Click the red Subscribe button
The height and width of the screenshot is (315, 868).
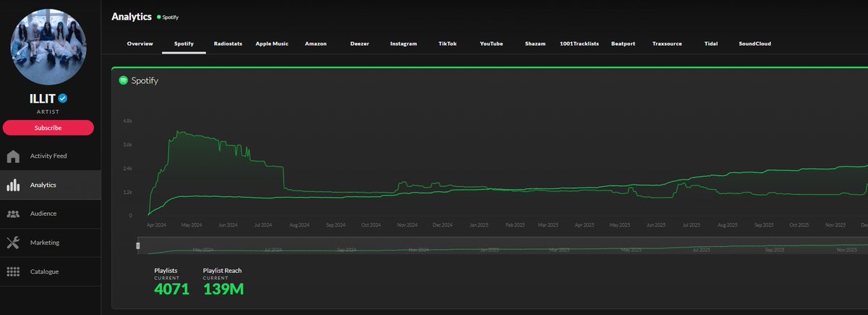pos(48,127)
